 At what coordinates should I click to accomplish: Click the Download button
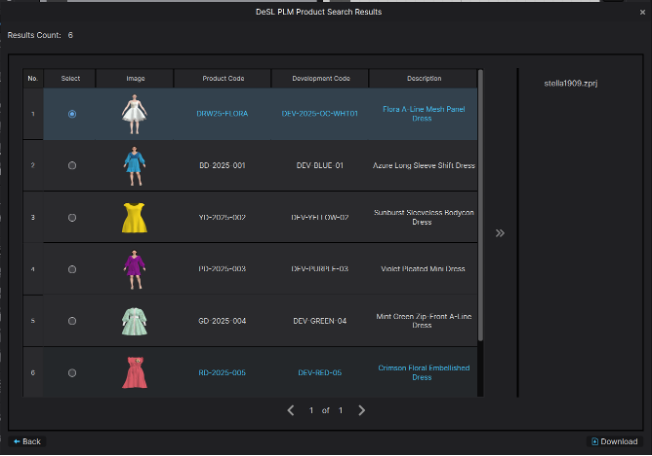614,441
